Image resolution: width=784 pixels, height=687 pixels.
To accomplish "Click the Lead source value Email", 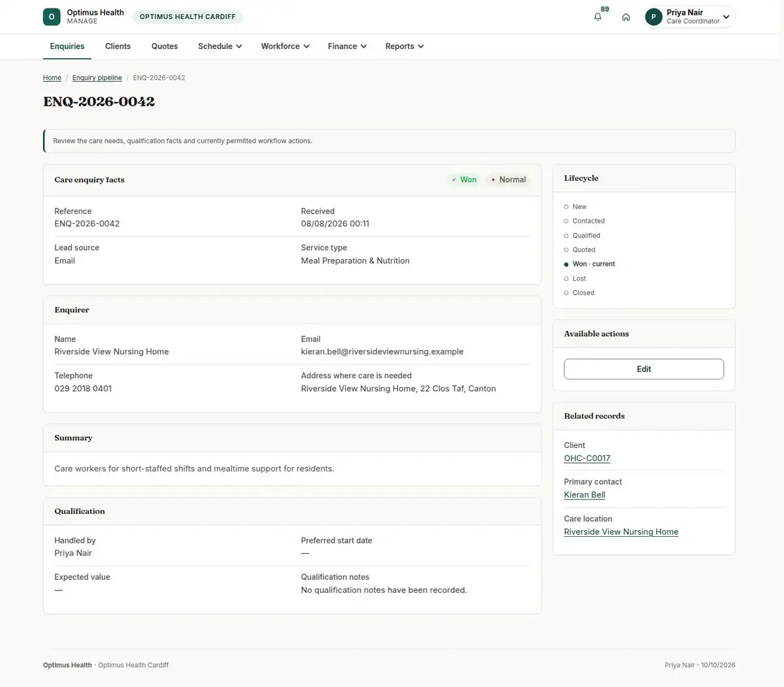I will pyautogui.click(x=65, y=261).
